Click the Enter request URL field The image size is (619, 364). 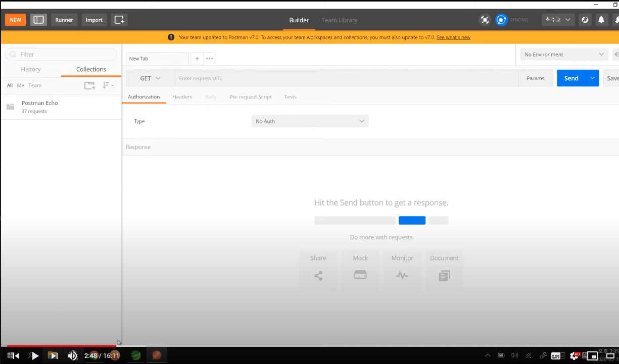[347, 78]
